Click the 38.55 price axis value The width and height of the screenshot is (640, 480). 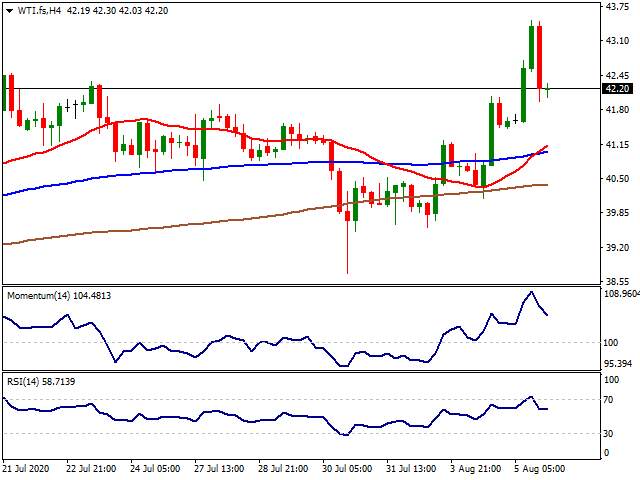click(x=617, y=282)
